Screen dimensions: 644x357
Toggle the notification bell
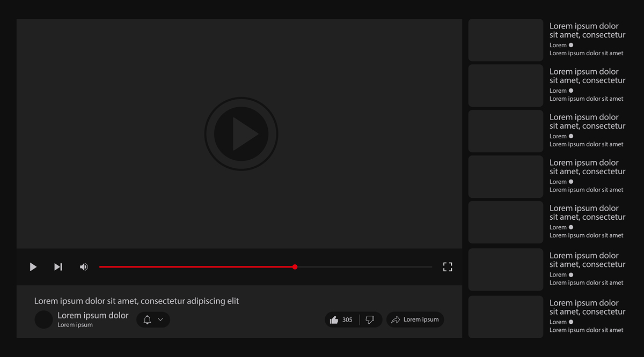pyautogui.click(x=147, y=320)
